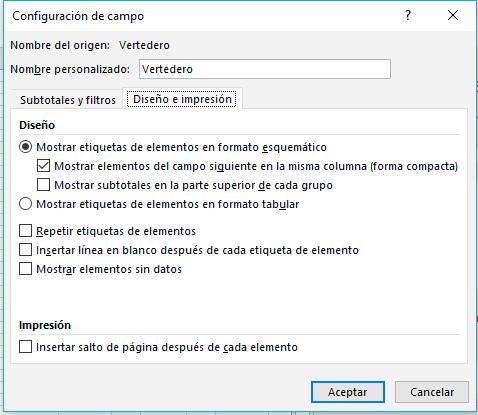Select the Diseño e impresión tab
478x415 pixels.
(x=182, y=99)
